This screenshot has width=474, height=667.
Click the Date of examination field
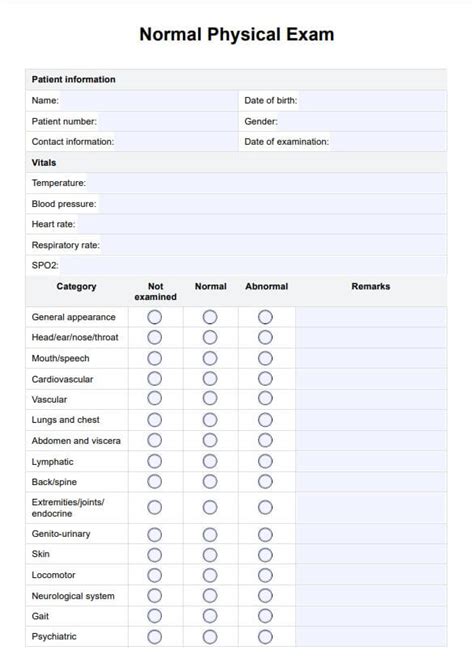tap(388, 142)
